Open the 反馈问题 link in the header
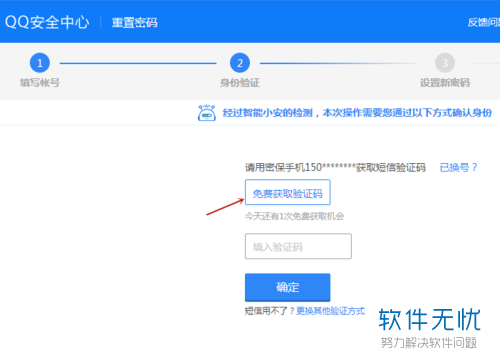The image size is (500, 363). pyautogui.click(x=484, y=22)
